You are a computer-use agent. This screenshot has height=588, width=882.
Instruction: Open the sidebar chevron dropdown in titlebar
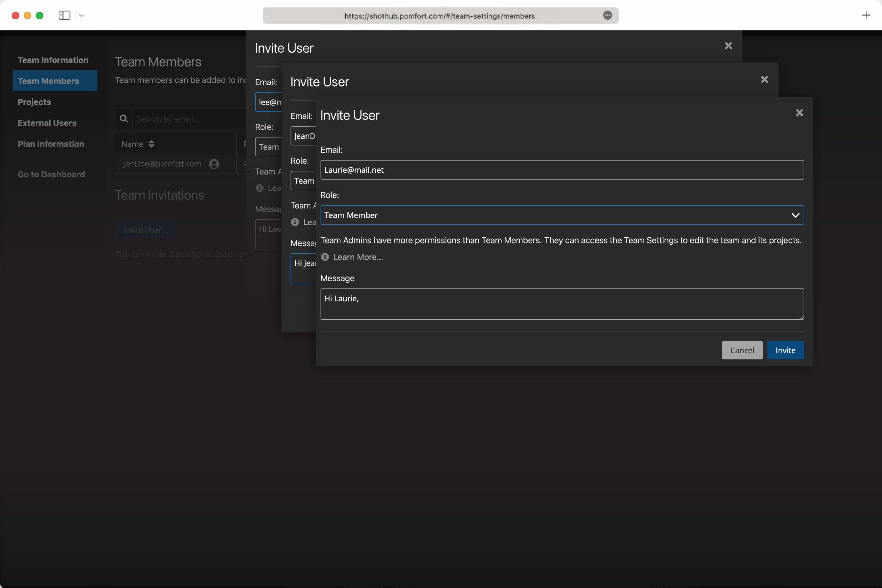tap(82, 15)
